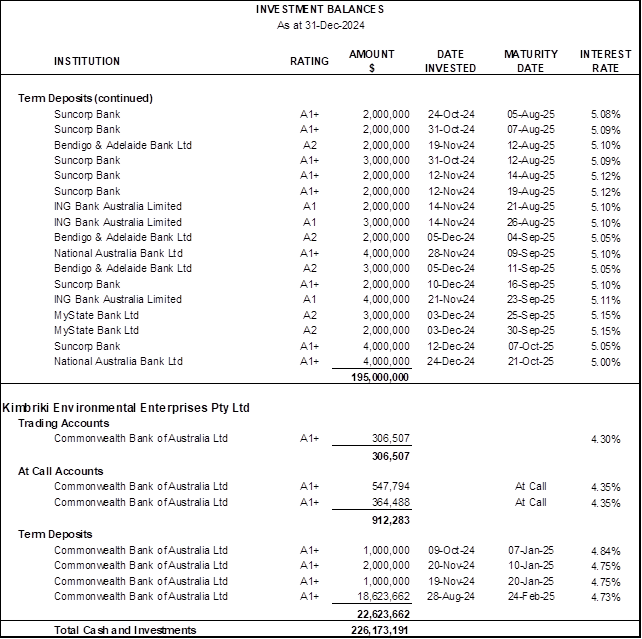Select the 912,283 subtotal
Screen dimensions: 642x639
click(391, 520)
